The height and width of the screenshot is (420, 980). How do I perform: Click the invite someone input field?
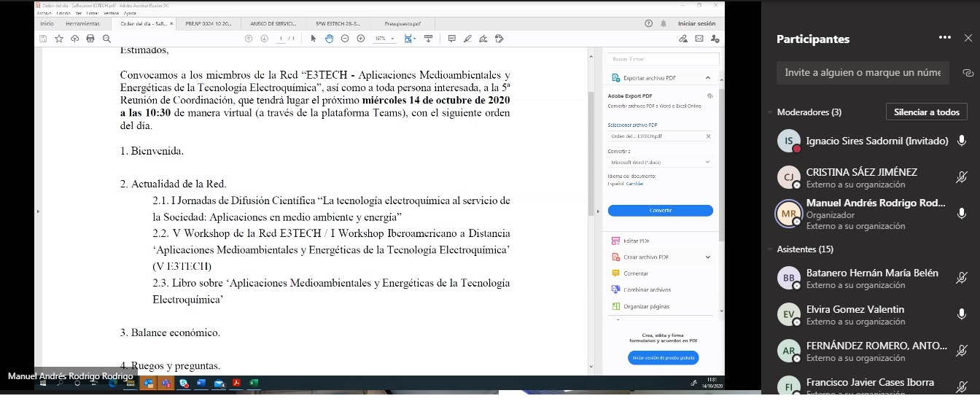coord(862,73)
